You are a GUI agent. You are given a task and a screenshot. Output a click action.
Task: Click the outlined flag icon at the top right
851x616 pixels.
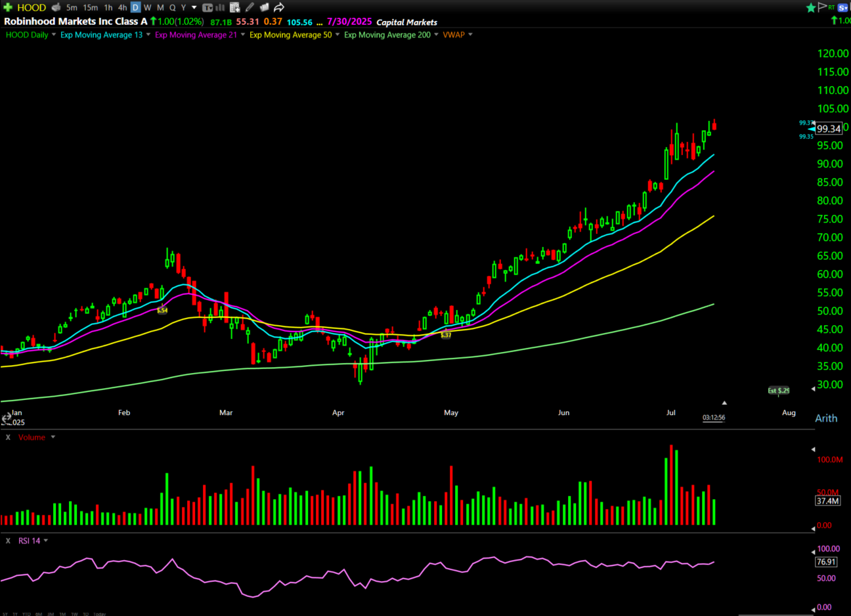pyautogui.click(x=821, y=7)
